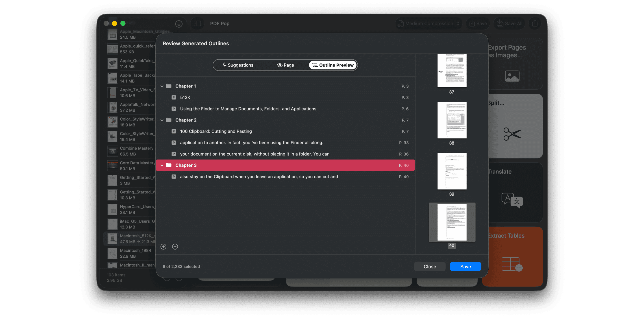The height and width of the screenshot is (318, 644).
Task: Click the add outline plus icon
Action: pyautogui.click(x=163, y=247)
